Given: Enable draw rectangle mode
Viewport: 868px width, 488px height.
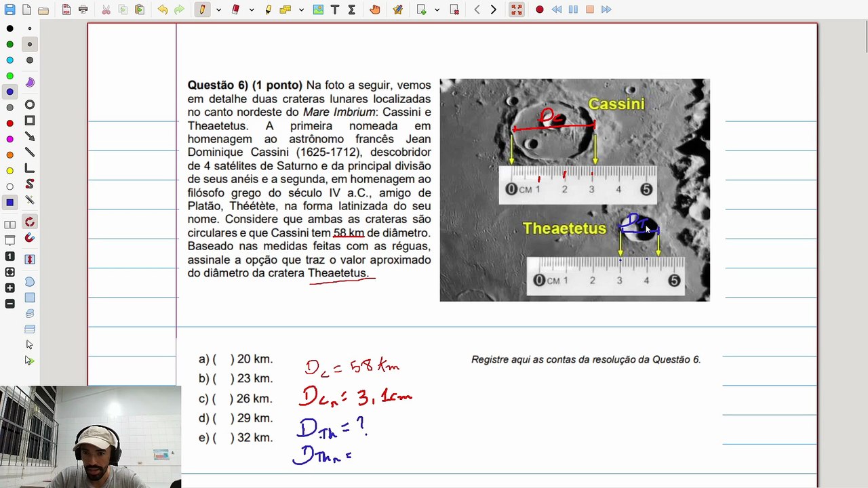Looking at the screenshot, I should pos(30,121).
